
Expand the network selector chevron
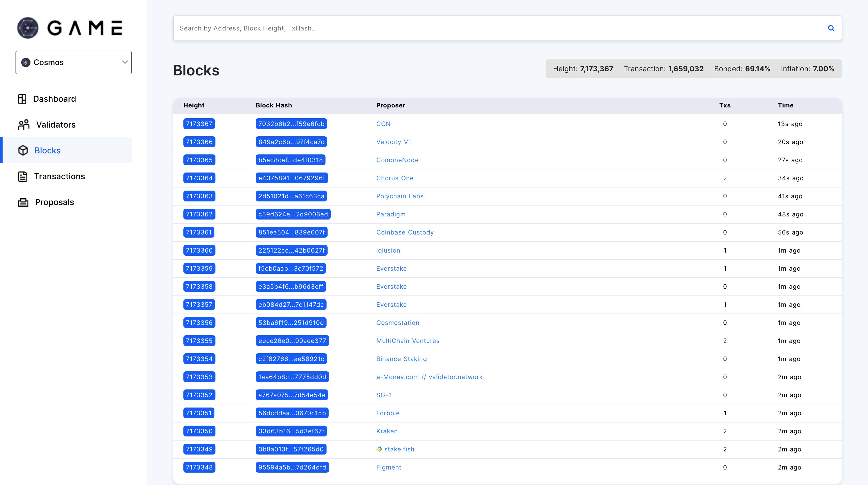pyautogui.click(x=125, y=62)
